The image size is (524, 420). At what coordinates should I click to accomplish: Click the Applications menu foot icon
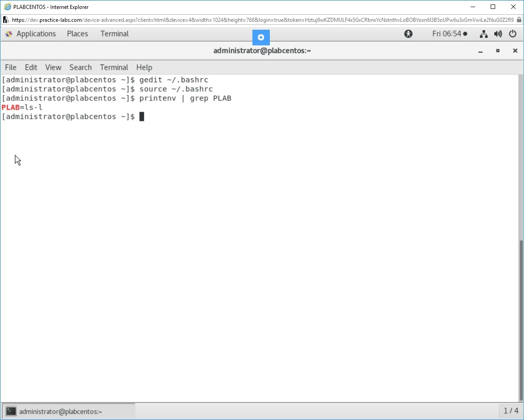pos(9,34)
